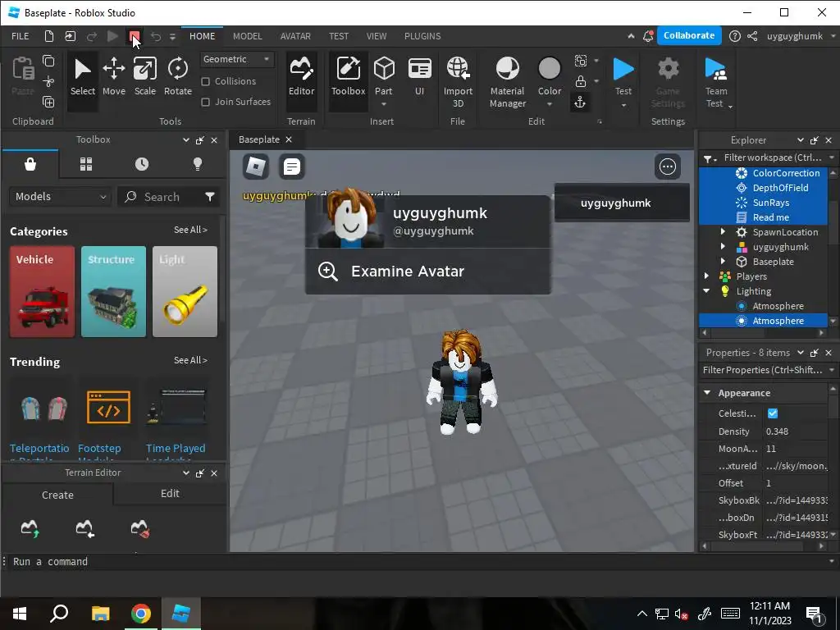Stop the running playtest with the red button

point(135,36)
